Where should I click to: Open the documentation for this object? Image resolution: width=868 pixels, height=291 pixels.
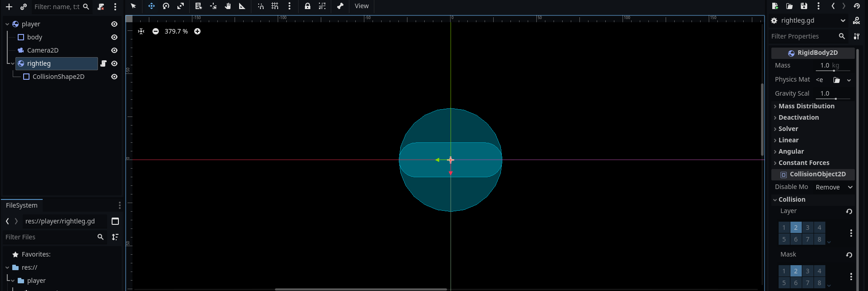[856, 20]
